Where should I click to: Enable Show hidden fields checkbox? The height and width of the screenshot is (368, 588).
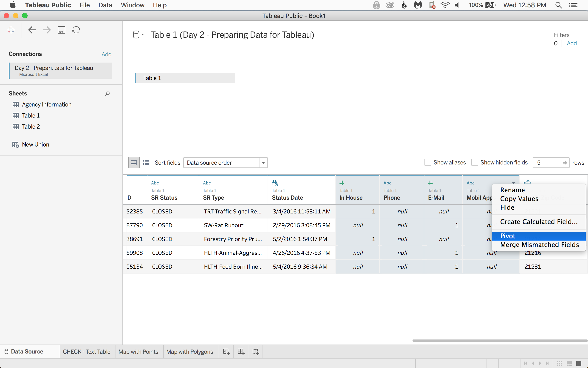pyautogui.click(x=475, y=162)
